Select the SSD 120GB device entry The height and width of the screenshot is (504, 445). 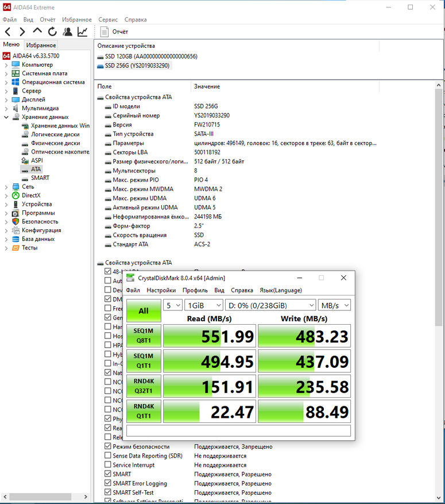click(151, 56)
